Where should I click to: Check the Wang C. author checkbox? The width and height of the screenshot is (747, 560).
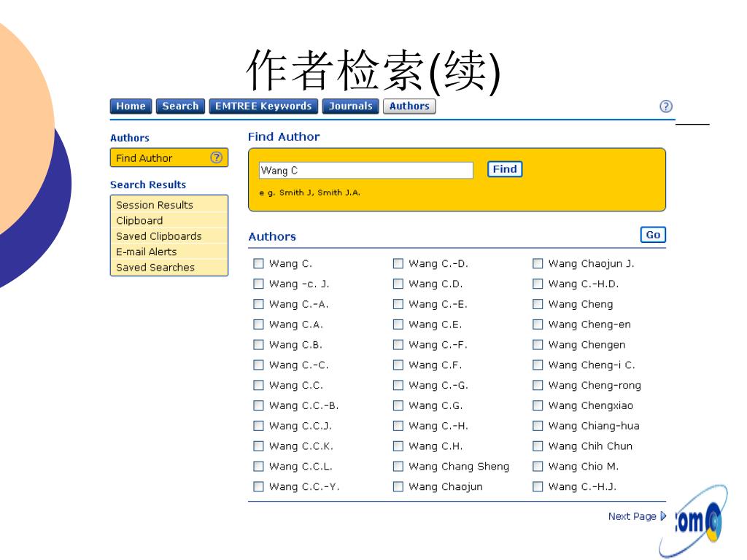(x=258, y=264)
